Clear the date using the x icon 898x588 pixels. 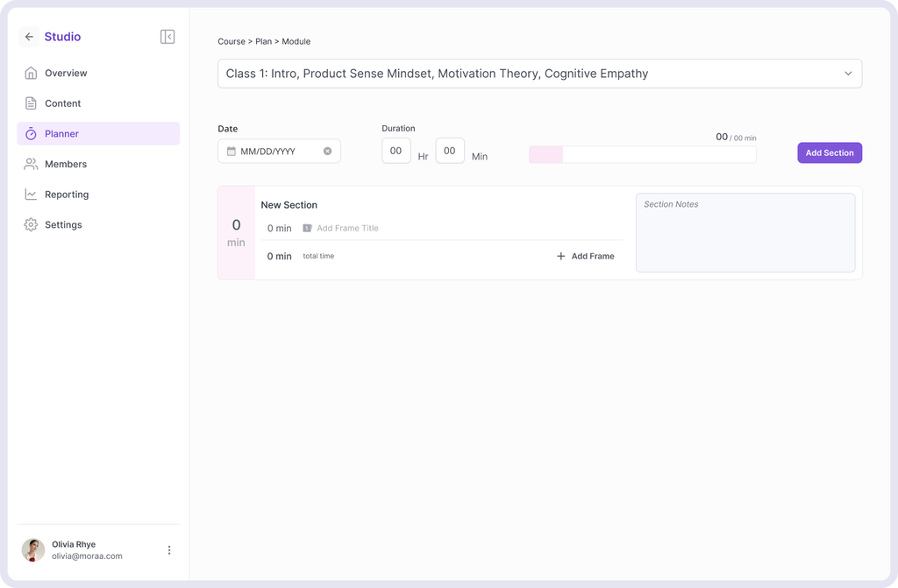(x=328, y=151)
